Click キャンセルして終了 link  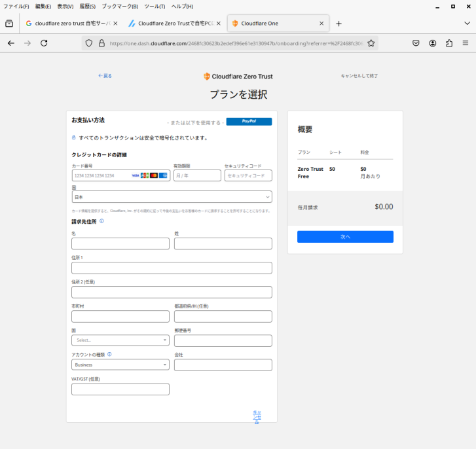coord(359,76)
